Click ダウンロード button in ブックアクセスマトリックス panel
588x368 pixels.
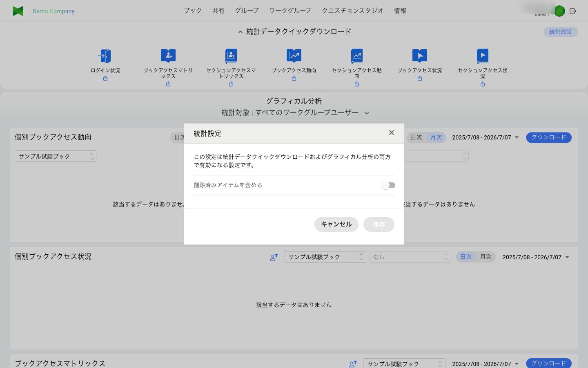pyautogui.click(x=549, y=363)
